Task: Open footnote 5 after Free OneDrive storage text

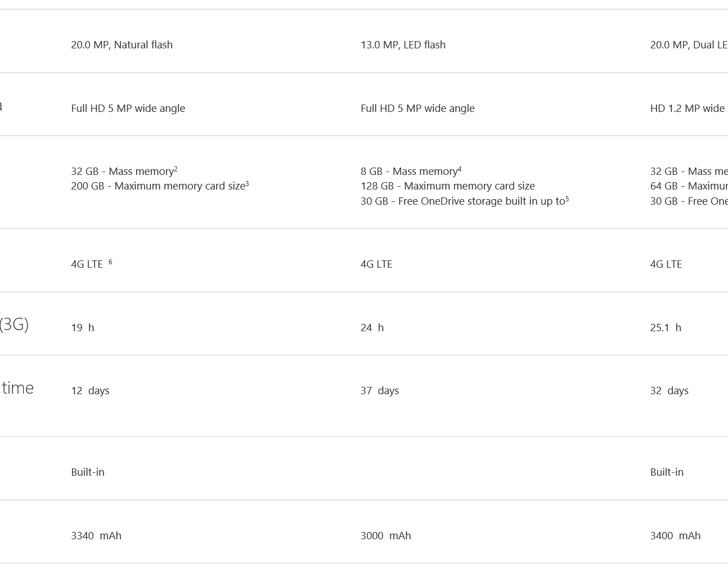Action: coord(567,198)
